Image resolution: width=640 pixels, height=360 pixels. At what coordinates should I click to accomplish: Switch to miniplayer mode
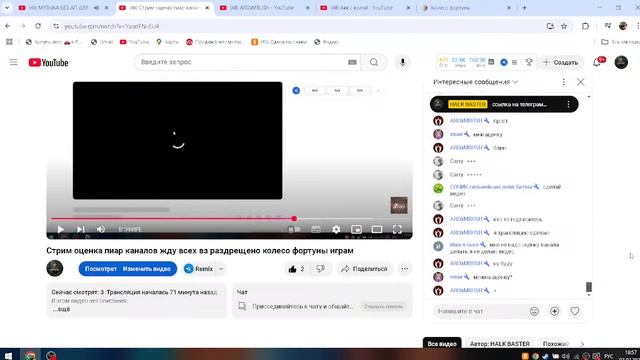(x=356, y=229)
